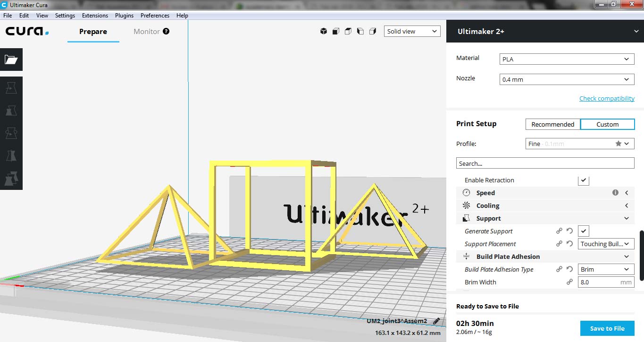Click the settings panel vertical scrollbar

(641, 255)
